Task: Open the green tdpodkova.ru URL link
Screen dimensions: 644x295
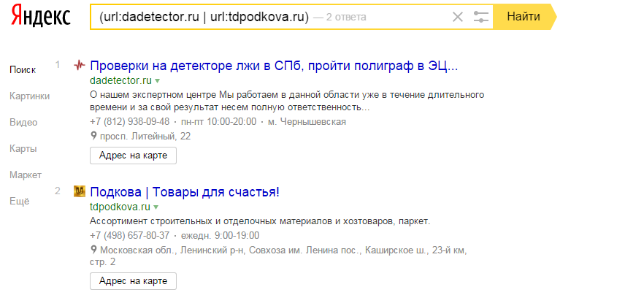Action: [x=120, y=206]
